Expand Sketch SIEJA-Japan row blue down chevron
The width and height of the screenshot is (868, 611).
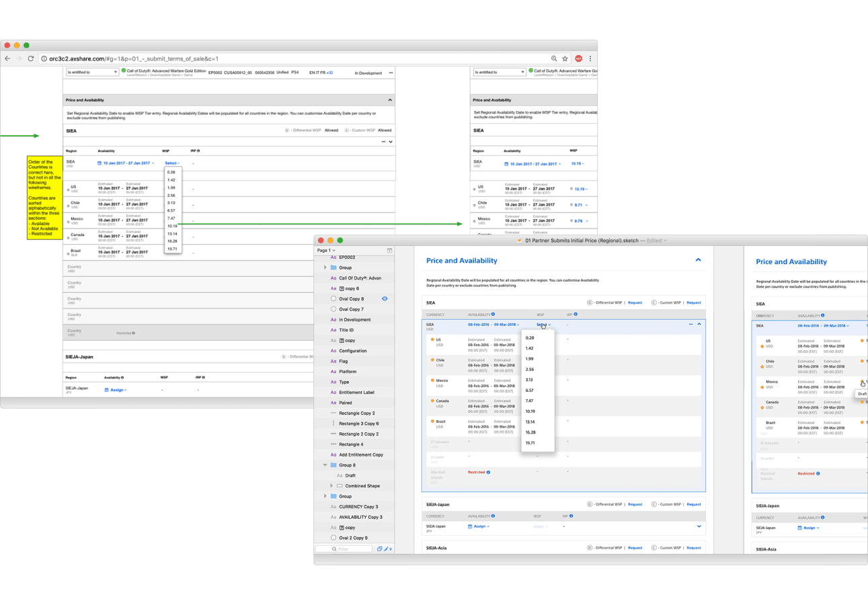pos(699,526)
